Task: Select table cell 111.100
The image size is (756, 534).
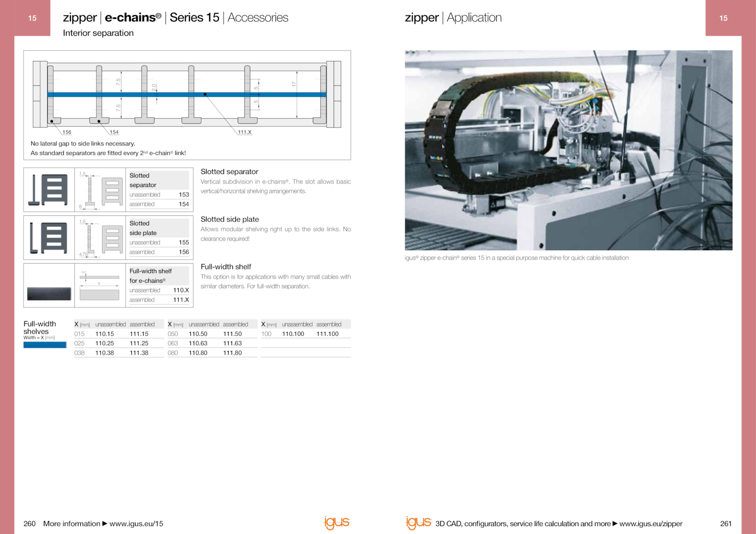Action: 327,334
